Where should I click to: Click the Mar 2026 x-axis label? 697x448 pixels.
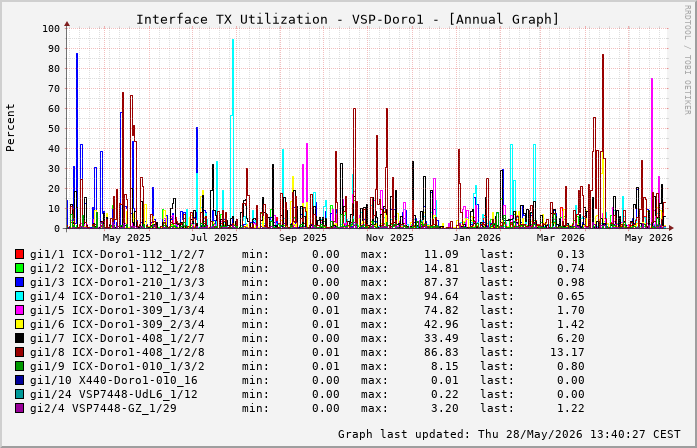click(561, 238)
